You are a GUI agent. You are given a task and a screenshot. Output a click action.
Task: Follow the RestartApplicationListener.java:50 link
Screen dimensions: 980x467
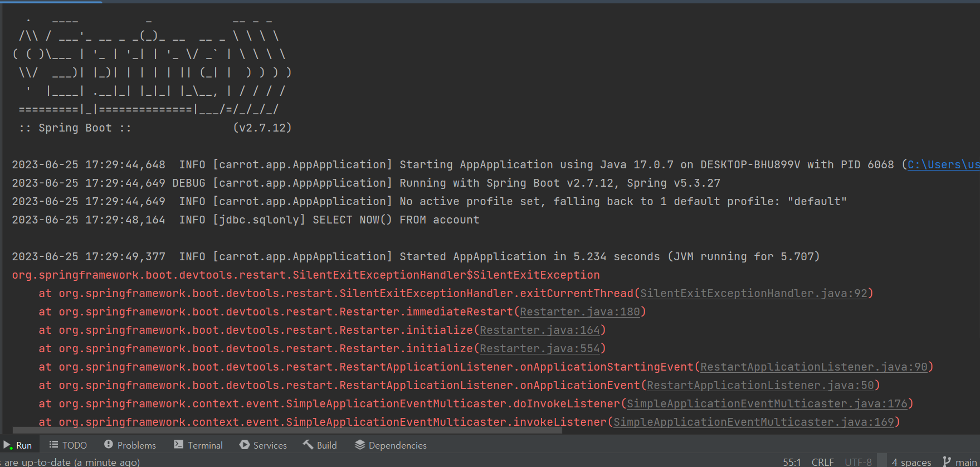760,386
